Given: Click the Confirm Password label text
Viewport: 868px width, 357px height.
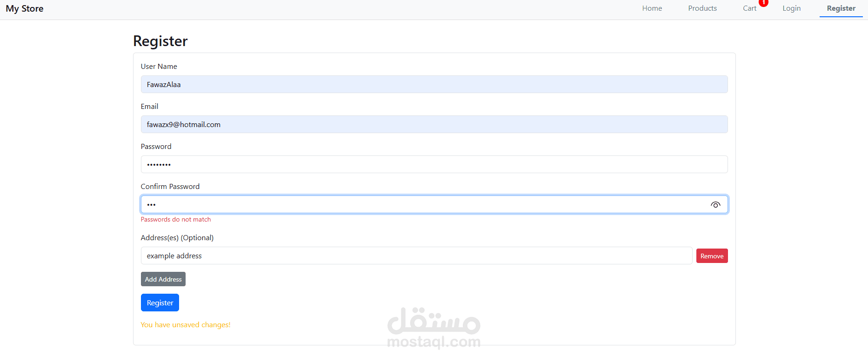Looking at the screenshot, I should point(170,187).
